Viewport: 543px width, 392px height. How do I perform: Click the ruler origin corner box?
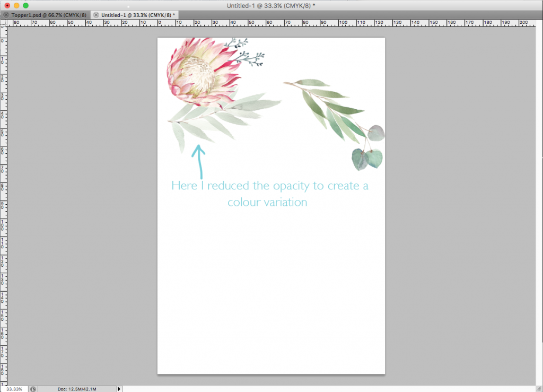click(4, 23)
